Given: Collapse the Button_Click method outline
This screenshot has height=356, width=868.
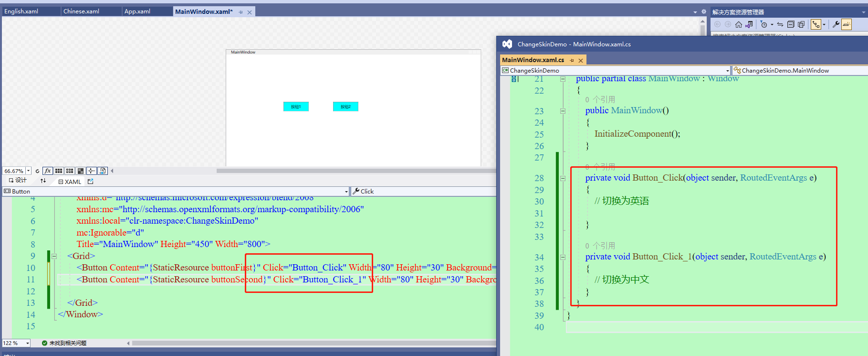Looking at the screenshot, I should [x=563, y=178].
